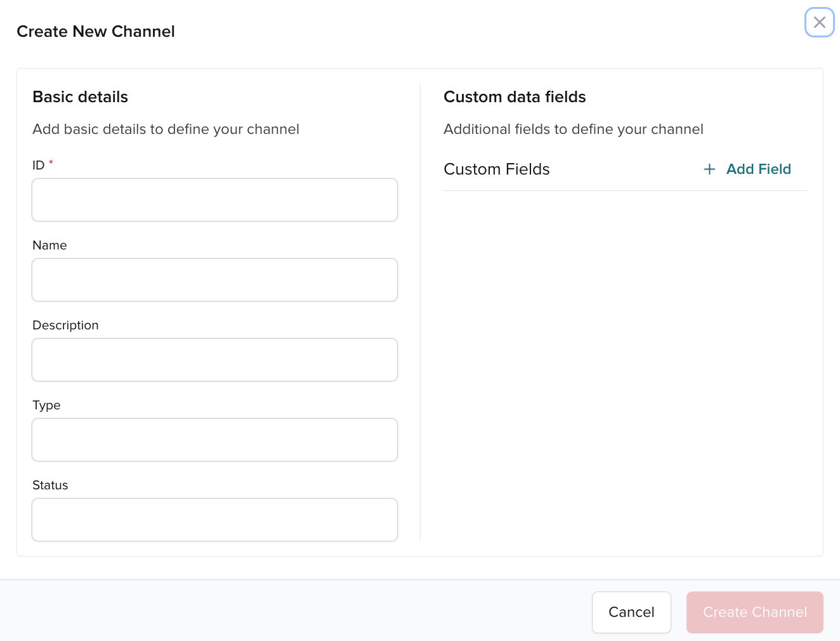
Task: Click inside the Status input field
Action: click(x=214, y=519)
